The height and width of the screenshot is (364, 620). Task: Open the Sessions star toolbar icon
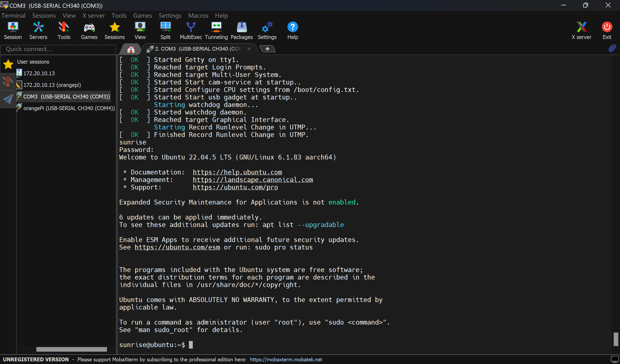114,31
